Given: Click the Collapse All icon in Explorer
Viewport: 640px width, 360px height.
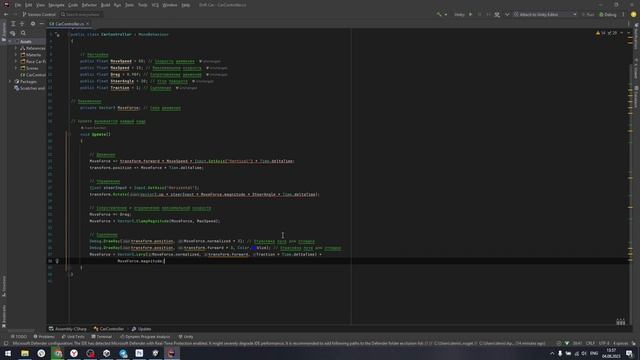Looking at the screenshot, I should (x=22, y=24).
